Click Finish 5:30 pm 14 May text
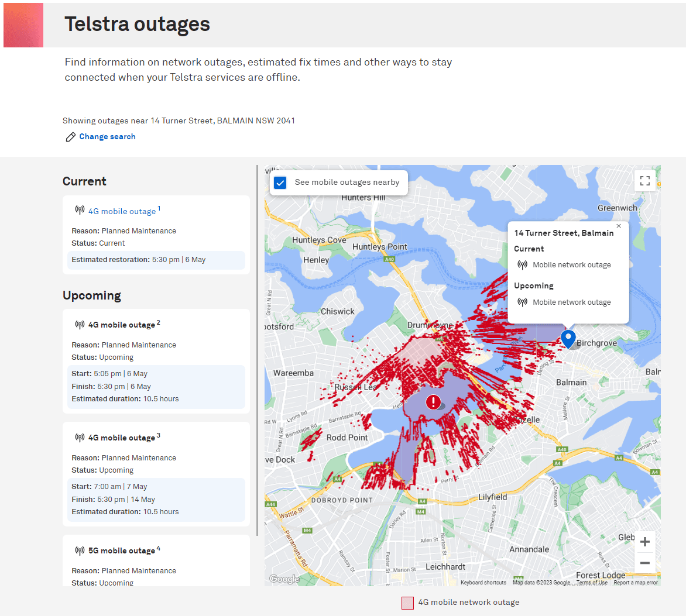Screen dimensions: 686x616 (114, 499)
